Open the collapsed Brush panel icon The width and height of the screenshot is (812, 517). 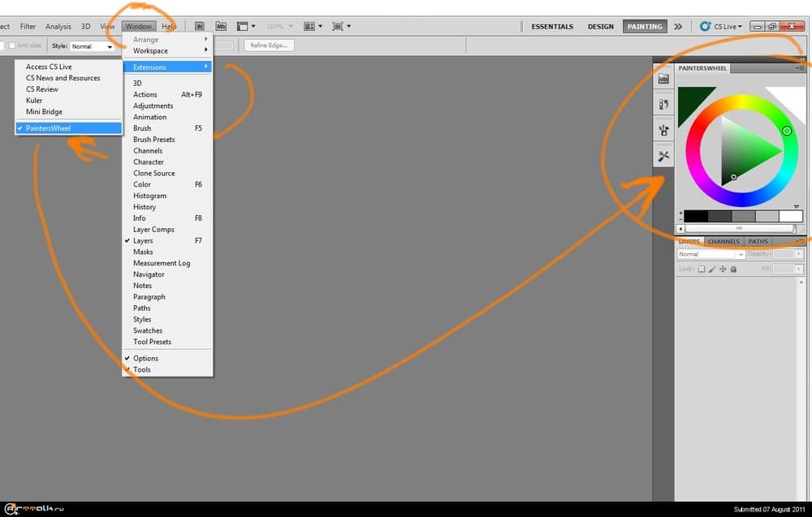663,130
